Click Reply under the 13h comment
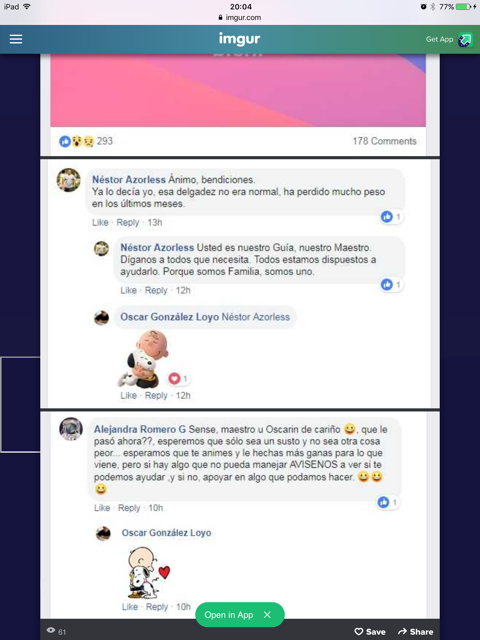This screenshot has width=480, height=640. 128,222
